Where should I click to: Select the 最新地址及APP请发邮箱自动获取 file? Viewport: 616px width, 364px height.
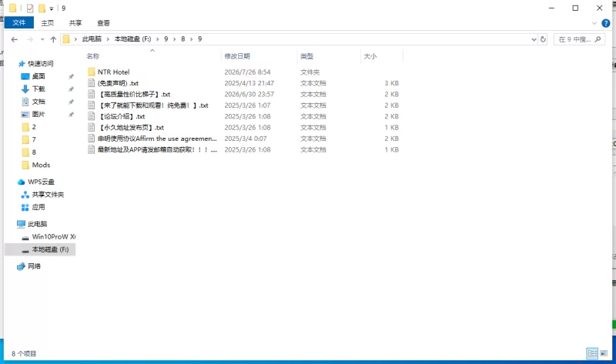pos(157,149)
